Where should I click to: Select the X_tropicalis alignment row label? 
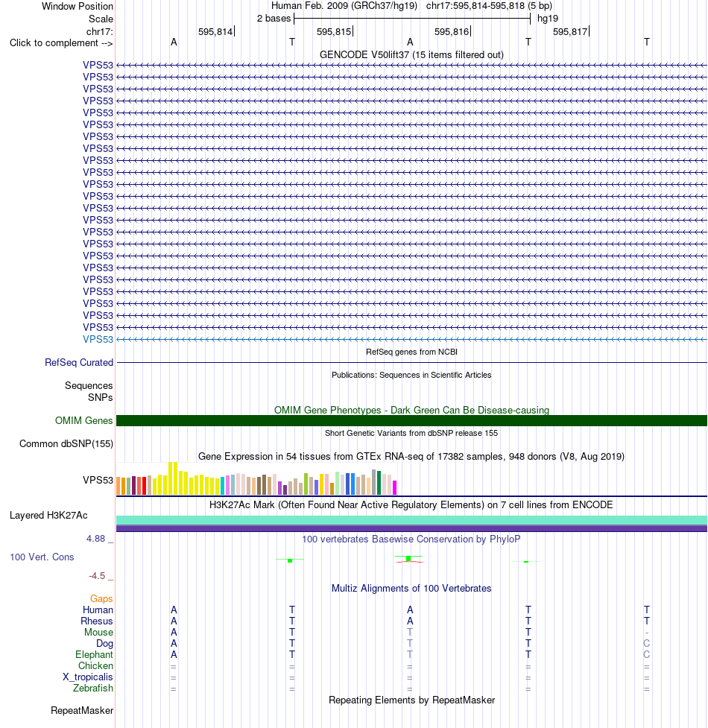[x=88, y=677]
